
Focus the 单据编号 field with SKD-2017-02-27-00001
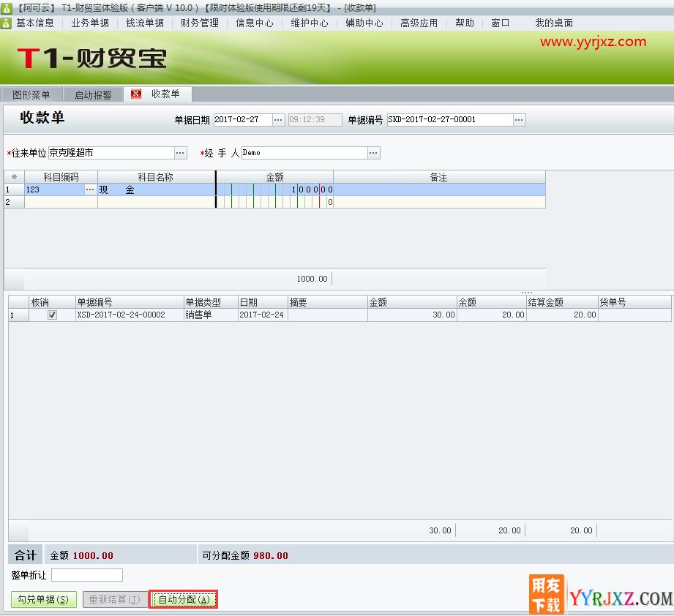tap(450, 120)
